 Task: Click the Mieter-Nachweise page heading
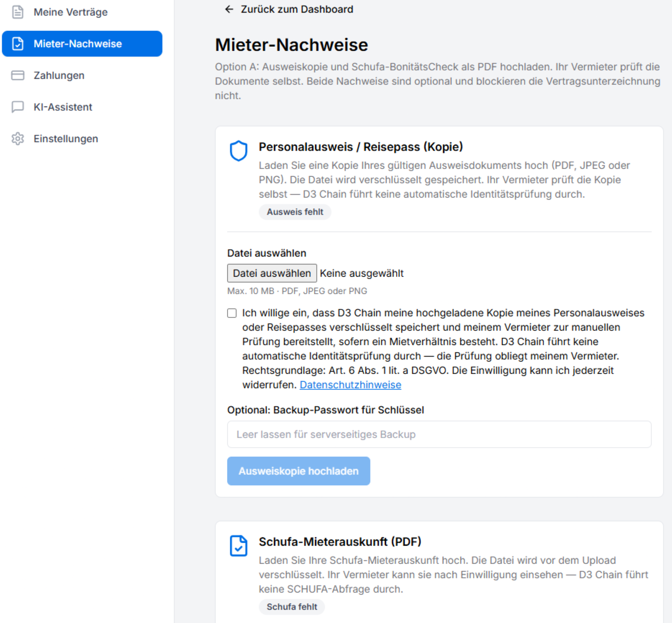point(292,45)
